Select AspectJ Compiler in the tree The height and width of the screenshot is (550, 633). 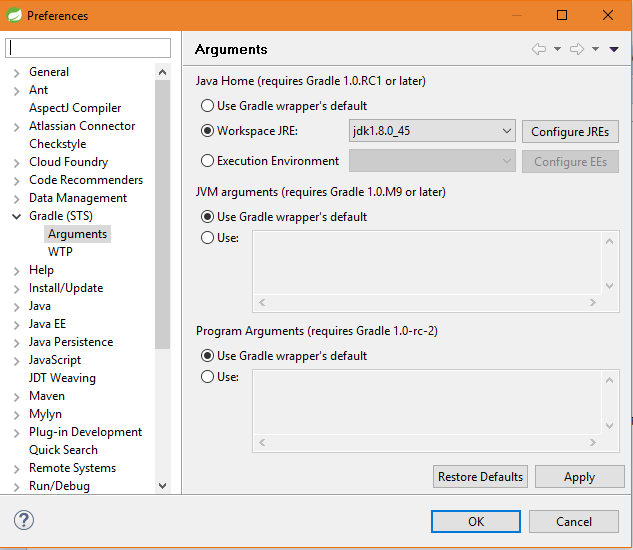(x=75, y=108)
